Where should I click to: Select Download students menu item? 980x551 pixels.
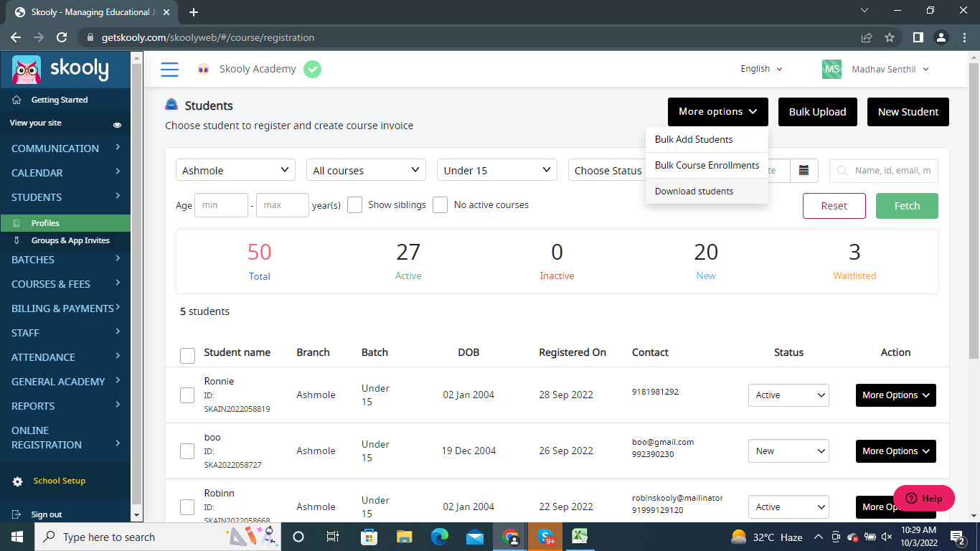click(707, 192)
